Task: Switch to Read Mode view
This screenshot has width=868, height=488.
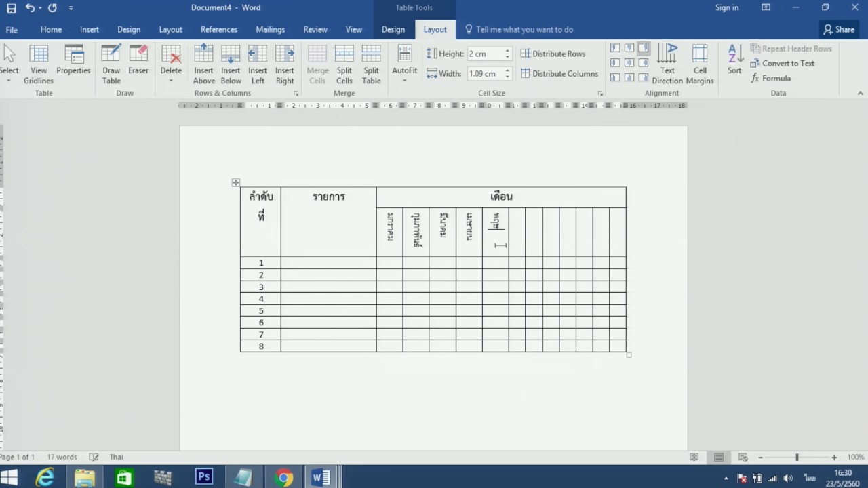Action: [694, 457]
